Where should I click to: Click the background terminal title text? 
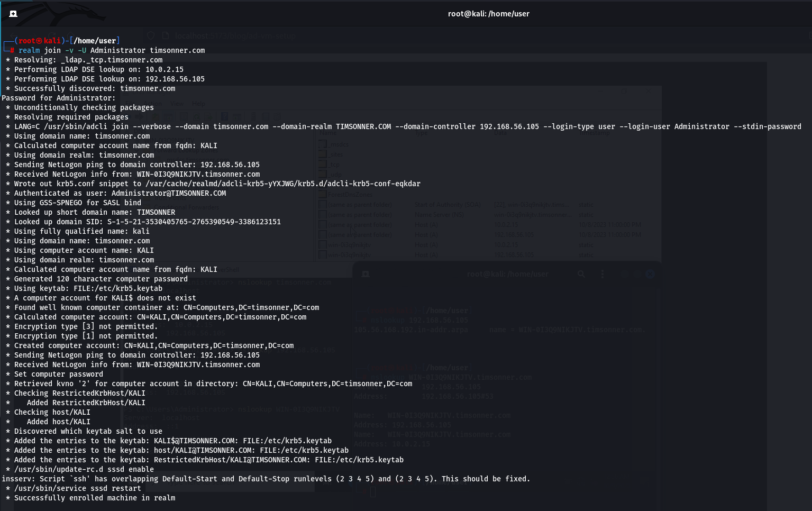pyautogui.click(x=507, y=274)
